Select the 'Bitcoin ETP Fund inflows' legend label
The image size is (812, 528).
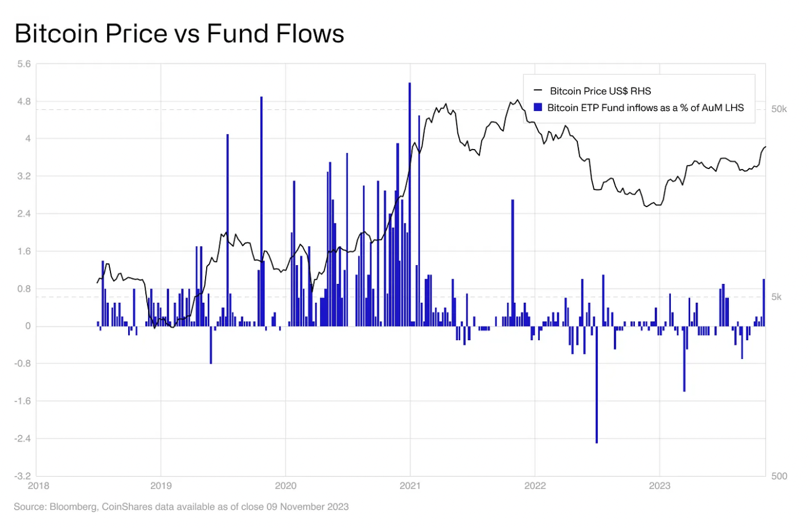[x=645, y=108]
